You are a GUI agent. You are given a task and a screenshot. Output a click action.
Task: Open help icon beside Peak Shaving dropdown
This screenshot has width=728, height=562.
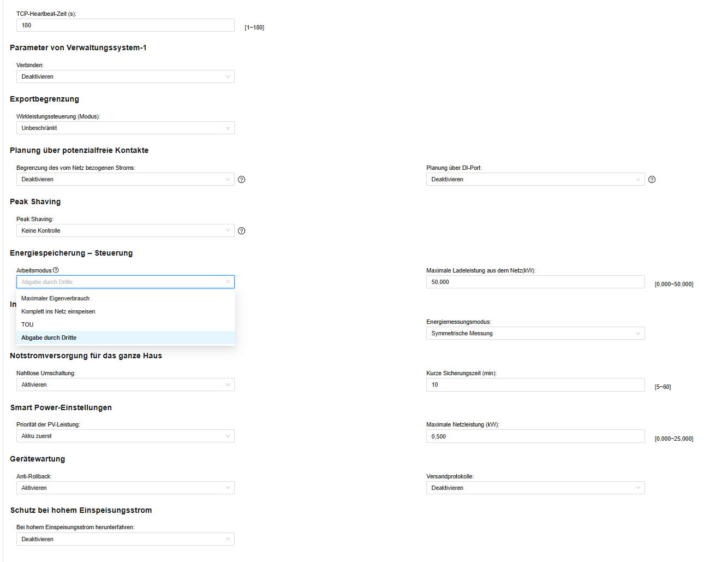click(x=242, y=231)
